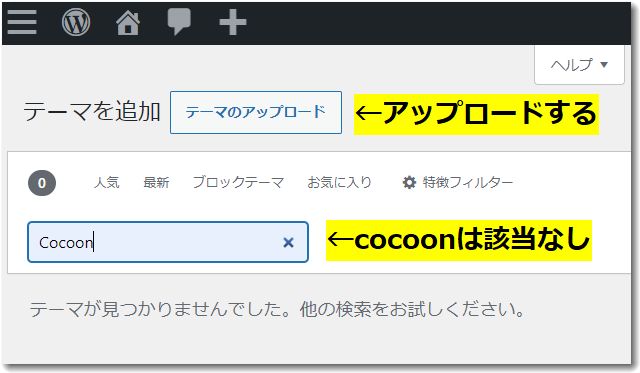Viewport: 640px width, 373px height.
Task: Click the テーマが見つかりませんでした message
Action: coord(278,310)
